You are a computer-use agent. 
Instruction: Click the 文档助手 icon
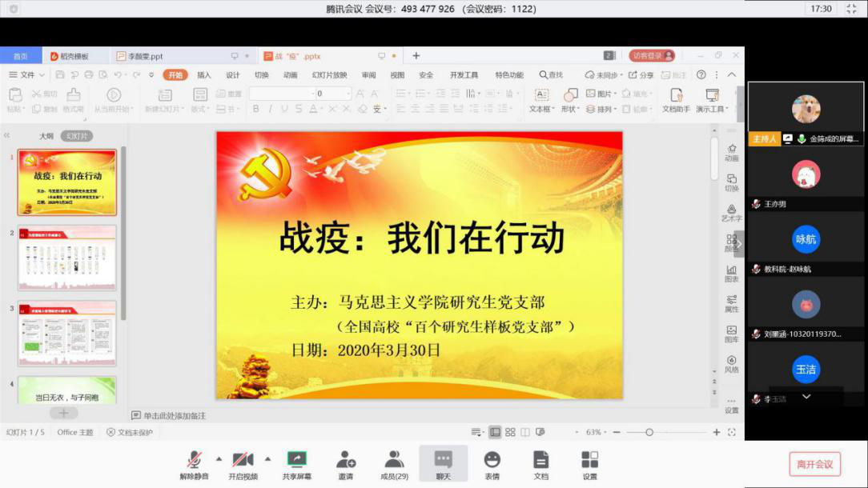(676, 100)
